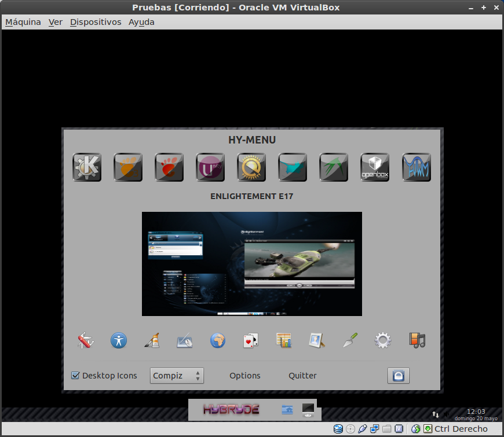Open the Compiz selector dropdown
This screenshot has height=437, width=504.
[171, 376]
